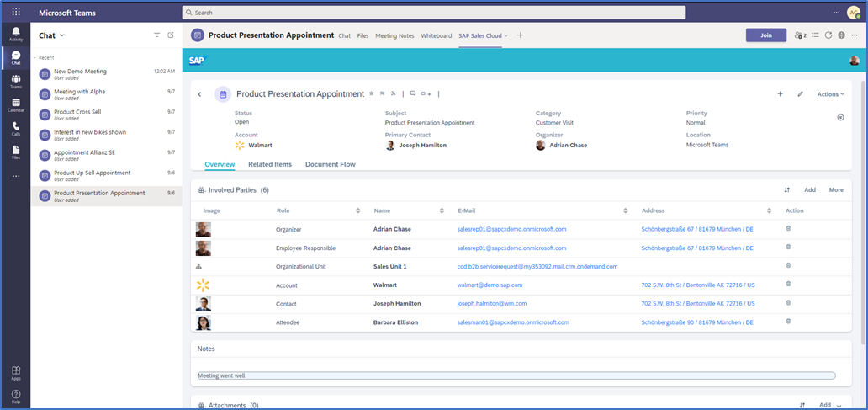Image resolution: width=868 pixels, height=410 pixels.
Task: Open joseph.halmiton@wm.com email link
Action: tap(491, 304)
